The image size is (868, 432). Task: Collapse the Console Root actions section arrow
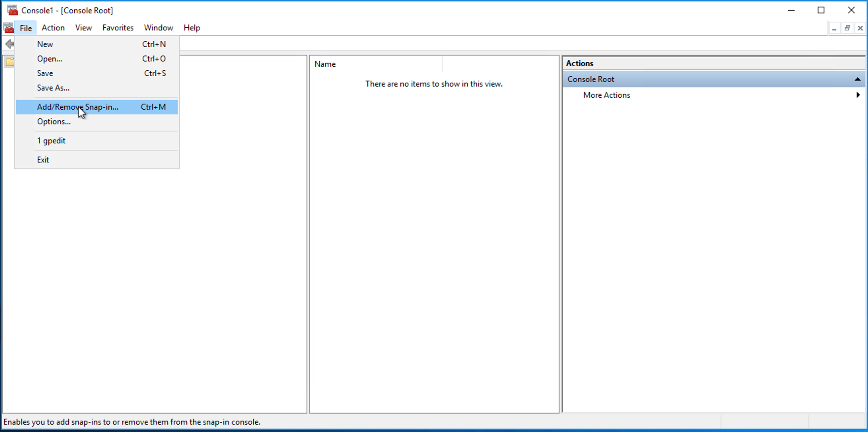(857, 79)
